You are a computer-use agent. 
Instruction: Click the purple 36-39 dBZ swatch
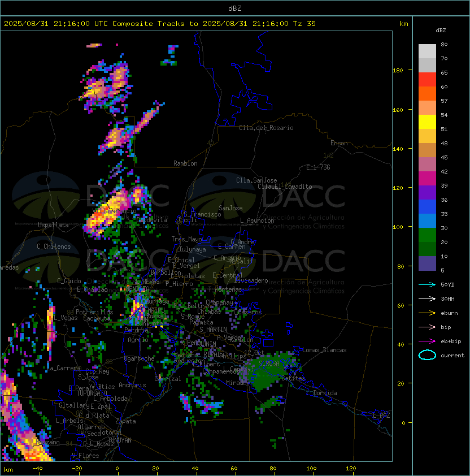coord(427,192)
